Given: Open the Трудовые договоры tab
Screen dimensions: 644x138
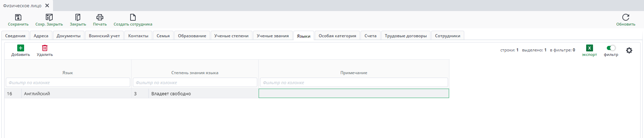Looking at the screenshot, I should [406, 36].
